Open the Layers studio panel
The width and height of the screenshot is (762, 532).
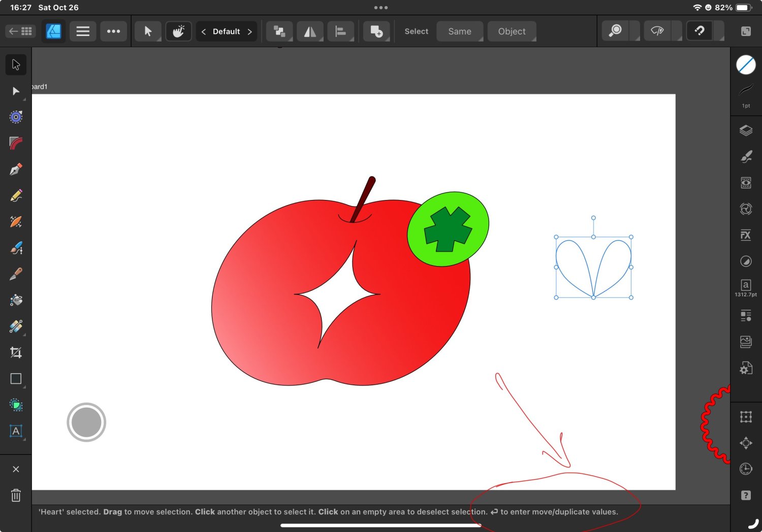coord(746,130)
